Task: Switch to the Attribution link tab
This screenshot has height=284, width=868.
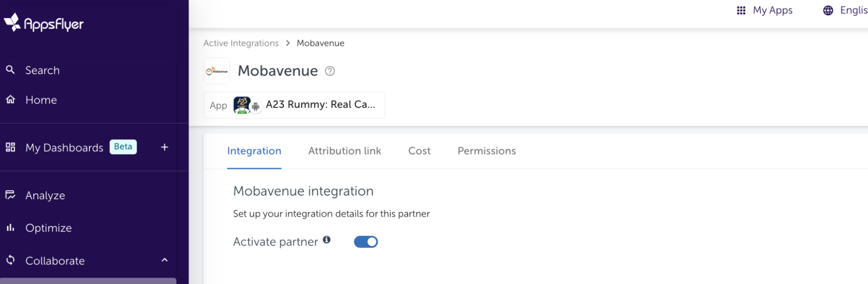Action: (344, 151)
